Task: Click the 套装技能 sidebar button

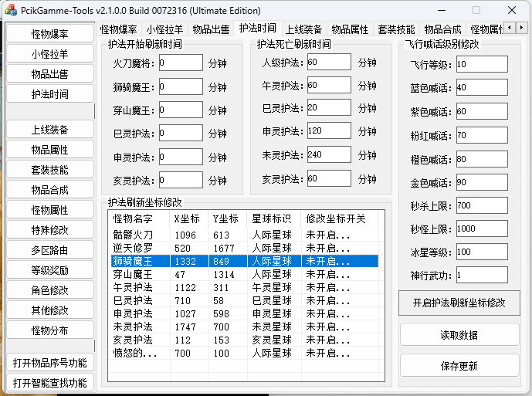Action: point(50,169)
